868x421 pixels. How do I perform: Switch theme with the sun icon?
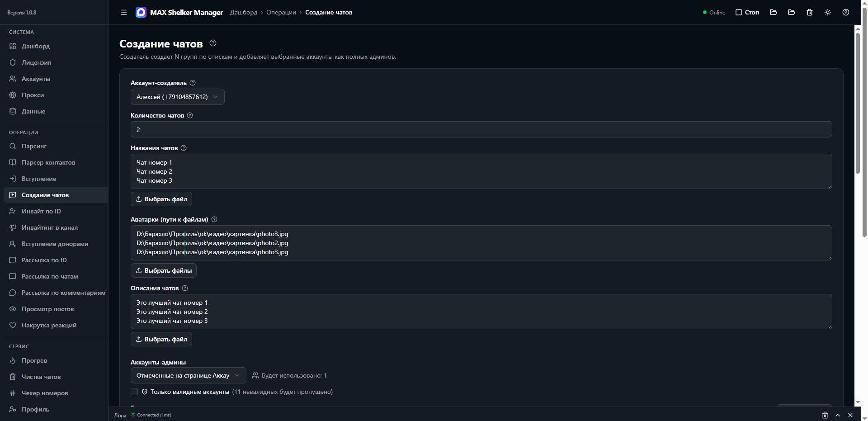(x=828, y=12)
